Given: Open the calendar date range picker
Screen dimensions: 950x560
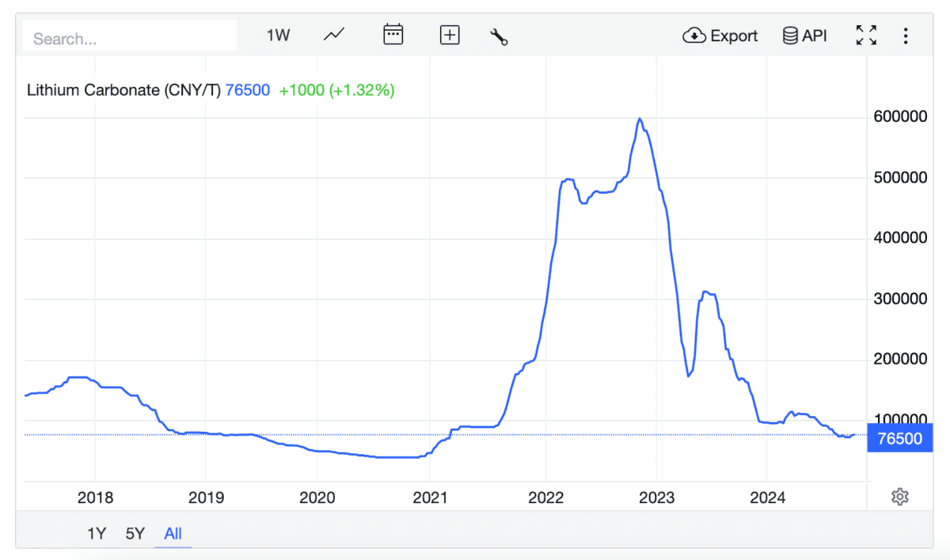Looking at the screenshot, I should (x=393, y=35).
